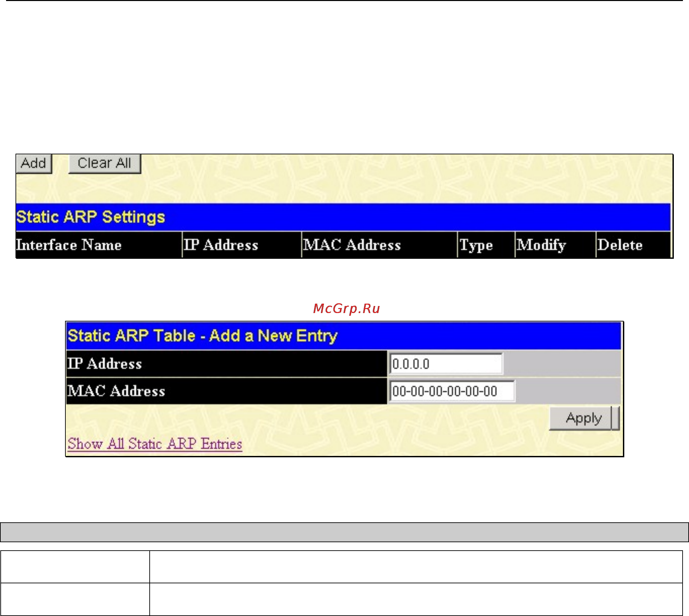This screenshot has width=689, height=616.
Task: Focus the MAC Address input field
Action: tap(452, 391)
